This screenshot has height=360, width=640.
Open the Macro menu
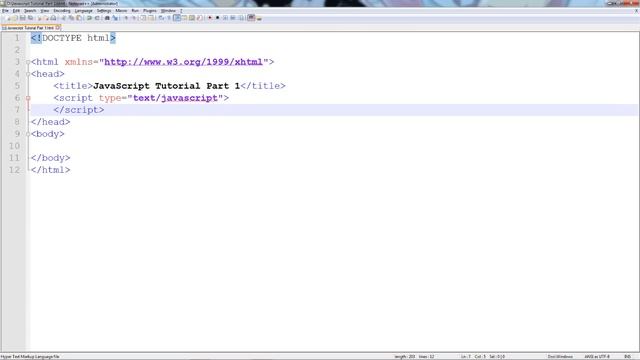click(121, 11)
